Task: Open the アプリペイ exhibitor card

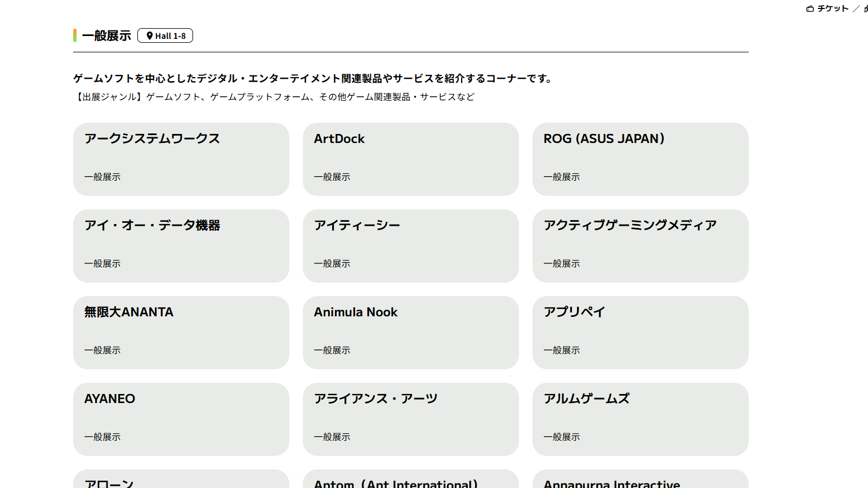Action: pos(640,333)
